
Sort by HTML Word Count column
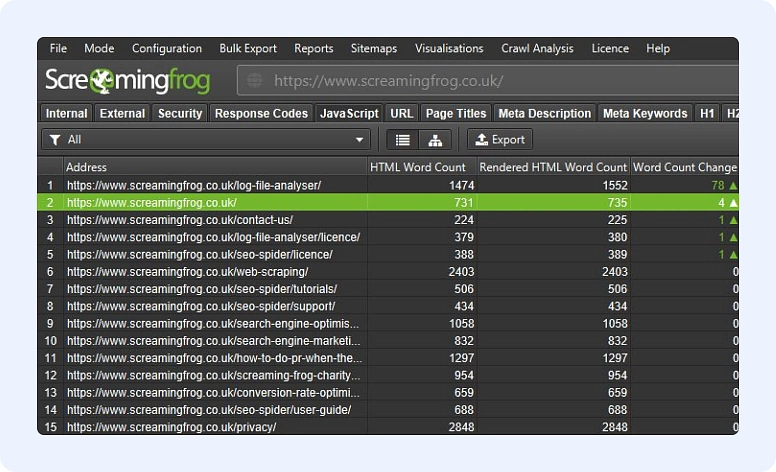pyautogui.click(x=420, y=167)
